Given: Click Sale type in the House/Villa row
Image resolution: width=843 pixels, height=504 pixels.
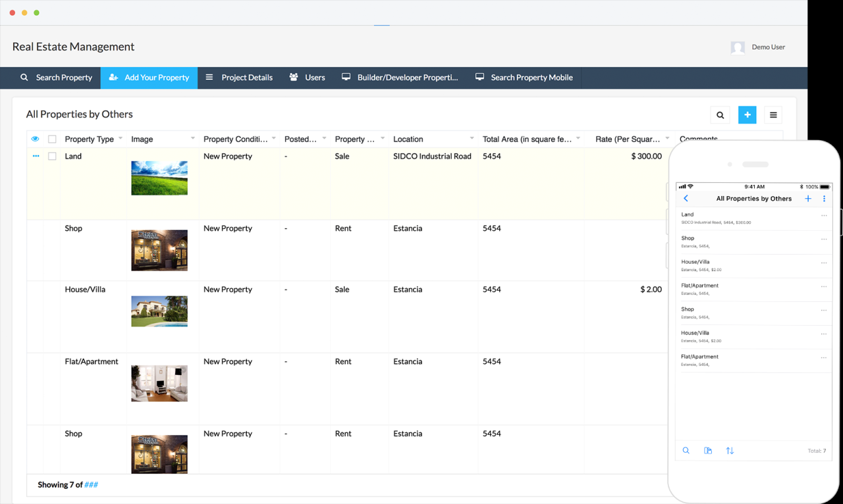Looking at the screenshot, I should [342, 290].
